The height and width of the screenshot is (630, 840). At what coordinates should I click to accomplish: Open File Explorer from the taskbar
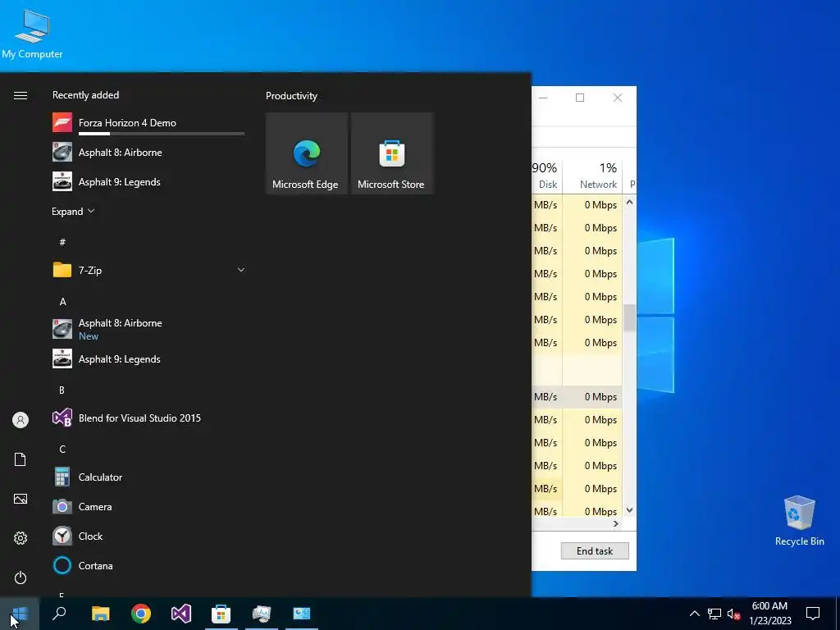(x=100, y=614)
